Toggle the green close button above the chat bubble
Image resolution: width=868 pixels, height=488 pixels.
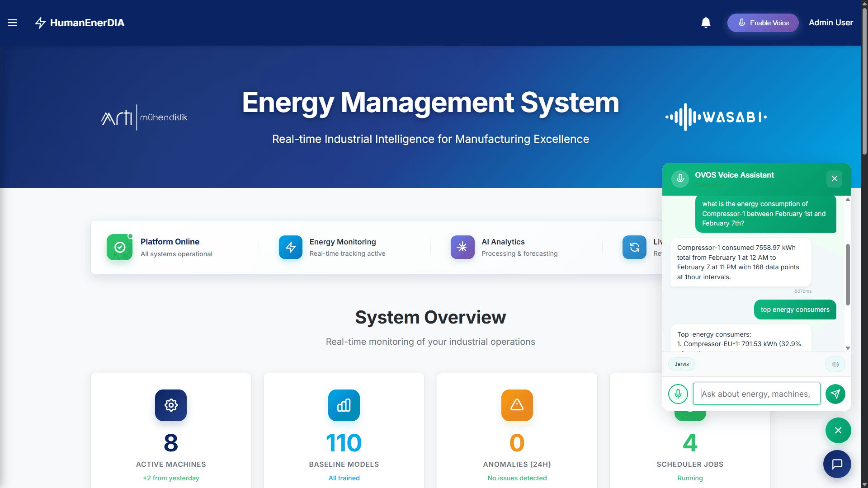pyautogui.click(x=838, y=430)
